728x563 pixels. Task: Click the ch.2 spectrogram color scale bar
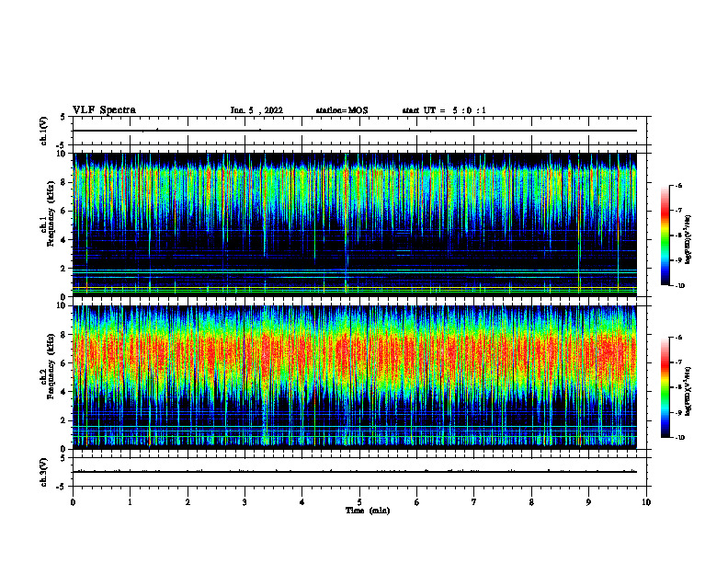click(665, 387)
